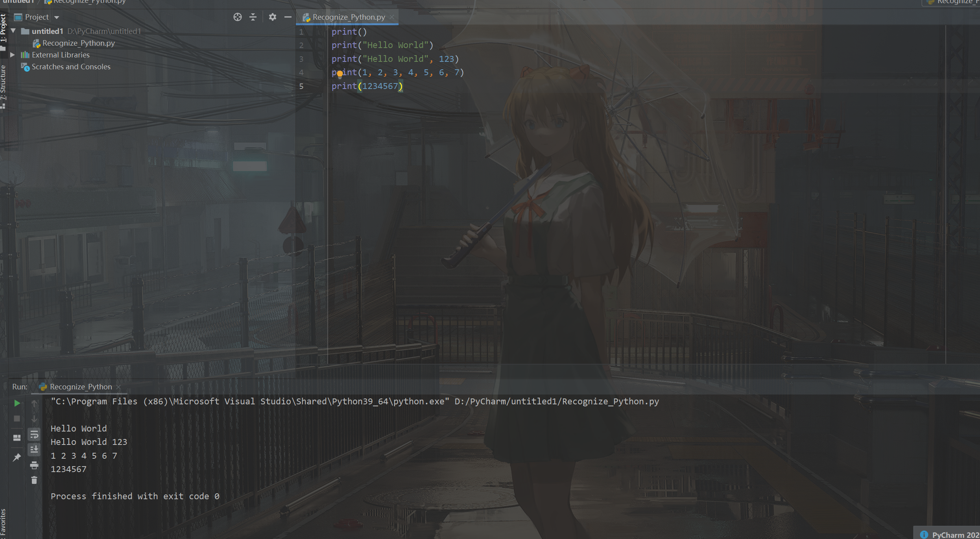
Task: Open Project panel settings gear
Action: (272, 17)
